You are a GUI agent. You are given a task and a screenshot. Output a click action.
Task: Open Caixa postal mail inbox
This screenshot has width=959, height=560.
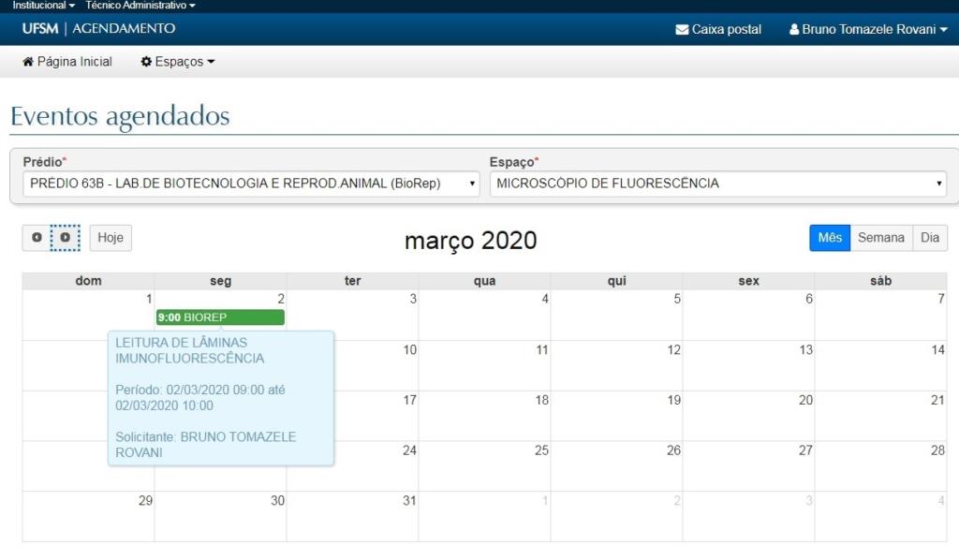[x=718, y=29]
